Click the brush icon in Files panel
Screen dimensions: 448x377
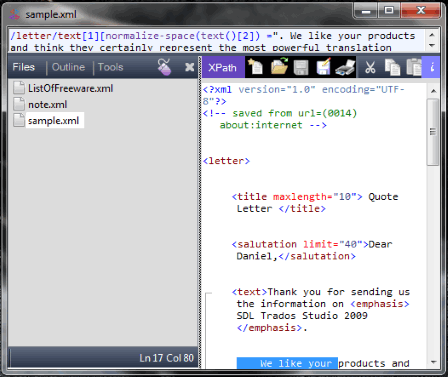click(164, 67)
